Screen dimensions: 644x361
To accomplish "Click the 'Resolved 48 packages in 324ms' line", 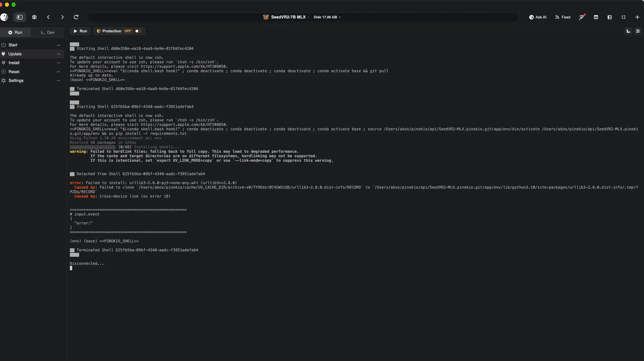I will coord(103,143).
